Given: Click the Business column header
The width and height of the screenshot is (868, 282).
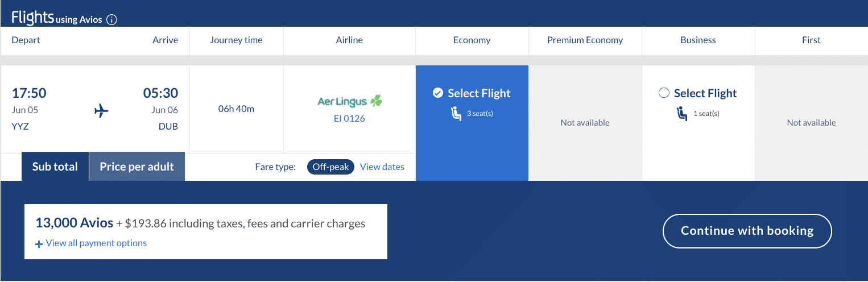Looking at the screenshot, I should pyautogui.click(x=698, y=40).
